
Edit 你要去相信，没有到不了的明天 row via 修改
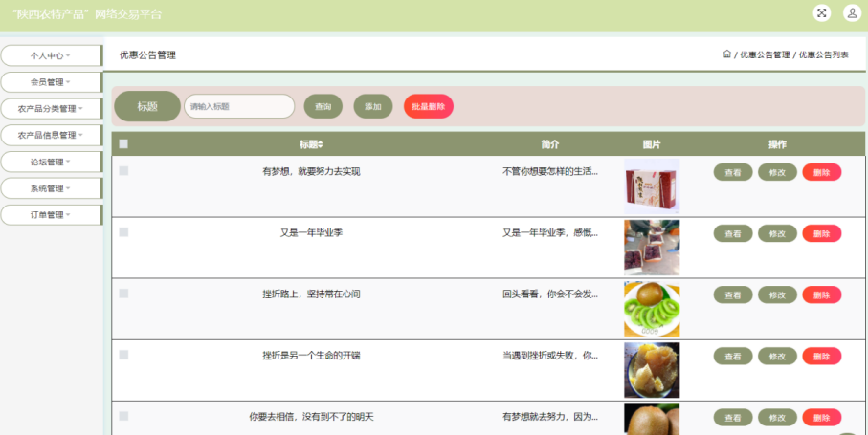777,418
